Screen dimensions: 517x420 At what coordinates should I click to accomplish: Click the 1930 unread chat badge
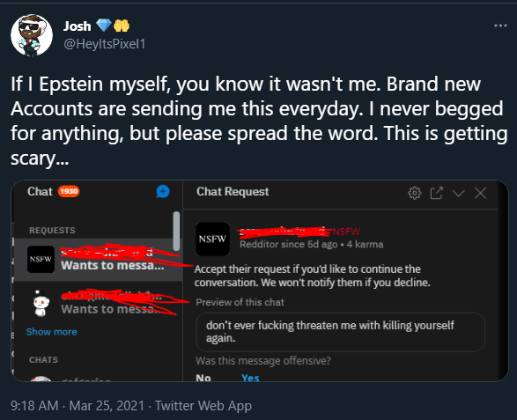point(69,192)
